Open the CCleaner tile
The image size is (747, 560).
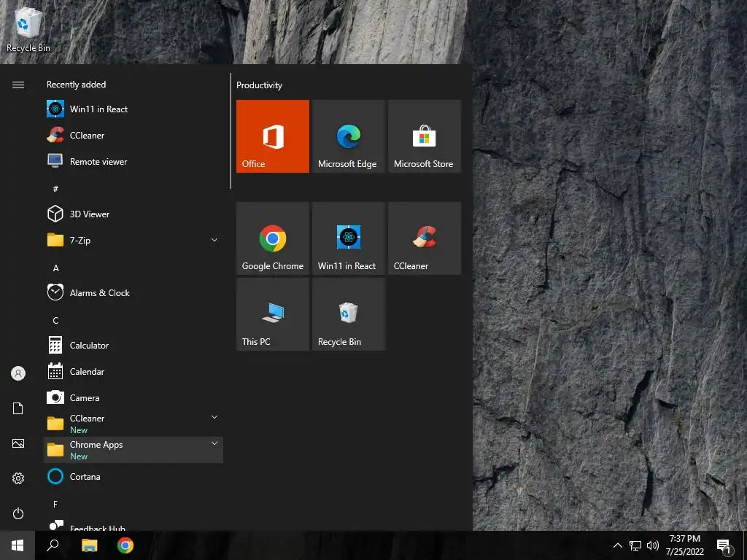coord(424,238)
